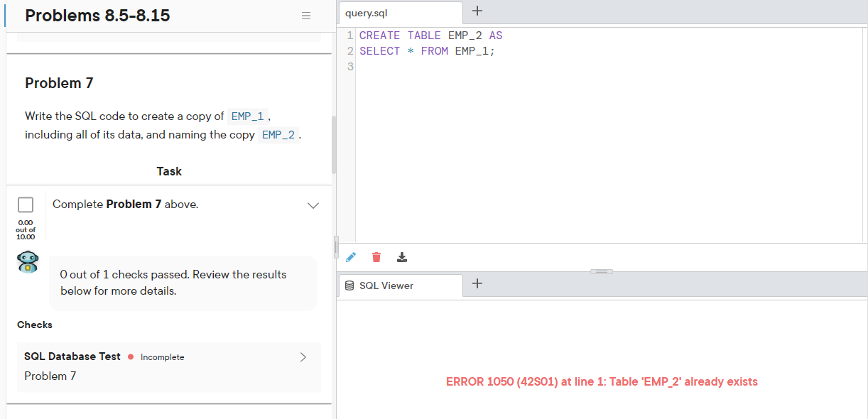Select the pencil edit icon below the editor
This screenshot has height=419, width=868.
pyautogui.click(x=350, y=257)
